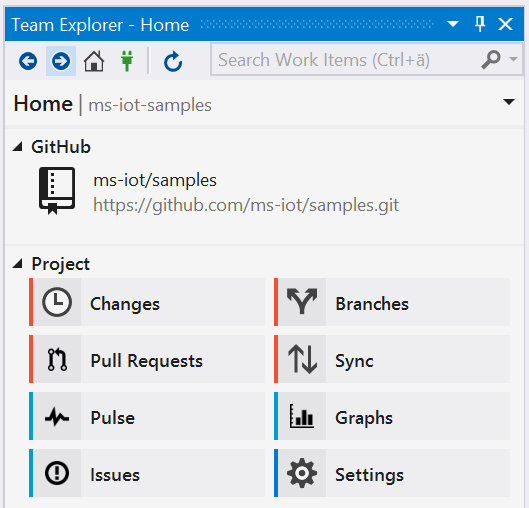Open the Team Explorer window options dropdown
This screenshot has height=508, width=529.
click(x=452, y=24)
